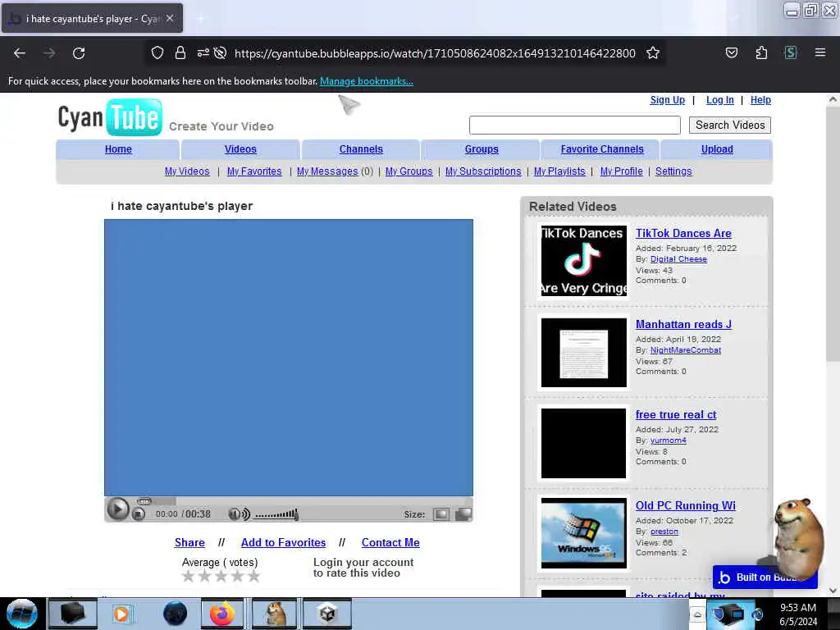Go to the Home tab

pyautogui.click(x=118, y=149)
